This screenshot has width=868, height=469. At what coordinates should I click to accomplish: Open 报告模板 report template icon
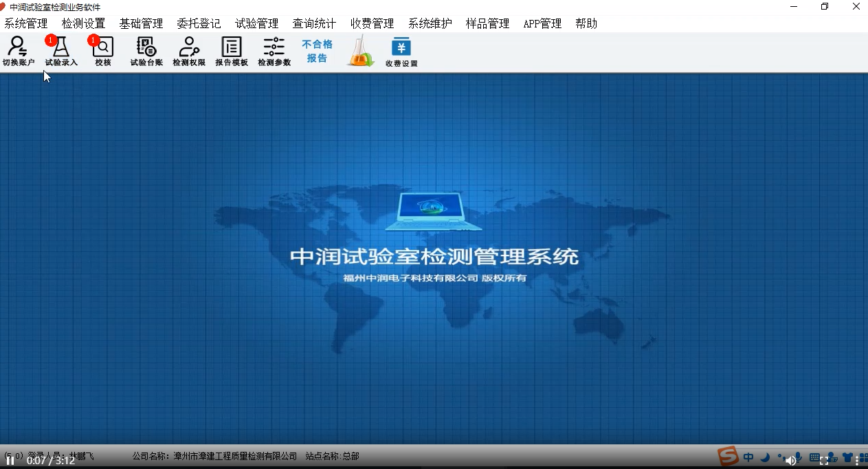232,52
